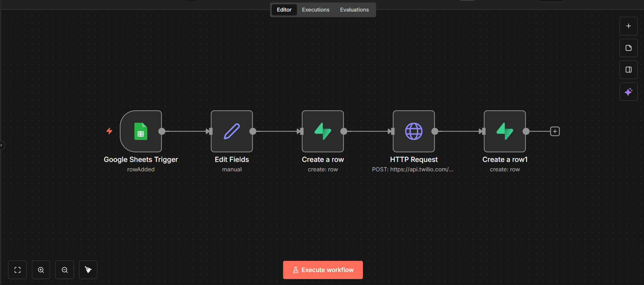
Task: Fit workflow to view
Action: (x=17, y=270)
